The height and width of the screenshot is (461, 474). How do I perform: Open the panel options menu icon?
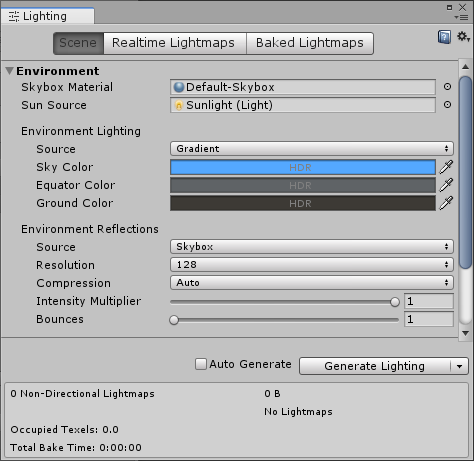(x=462, y=17)
